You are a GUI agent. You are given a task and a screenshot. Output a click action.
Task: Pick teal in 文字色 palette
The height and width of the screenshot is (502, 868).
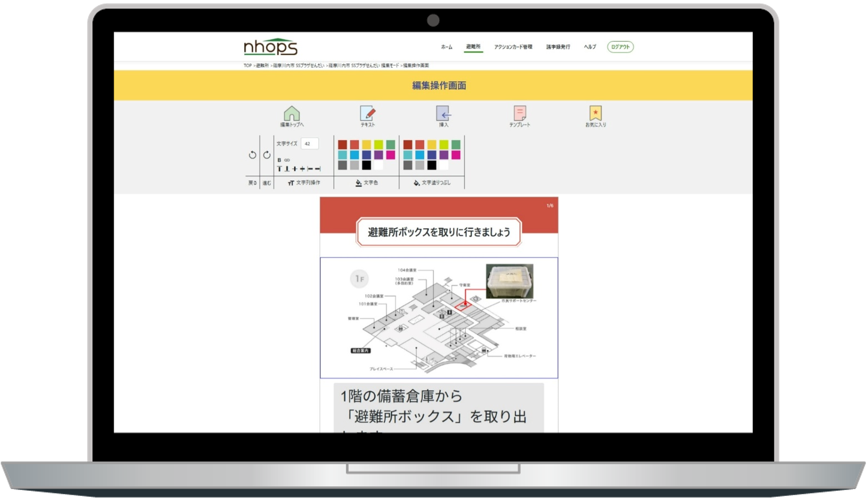(x=342, y=155)
